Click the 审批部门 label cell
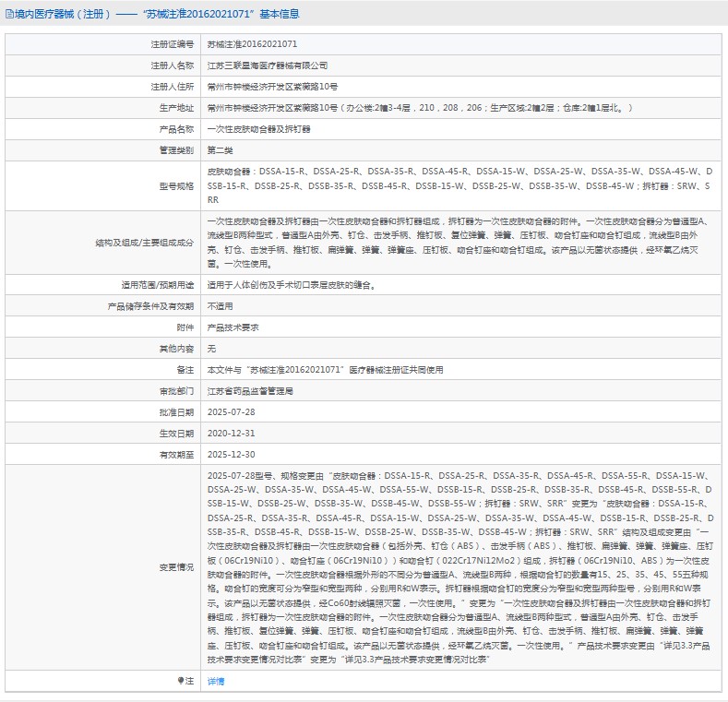The height and width of the screenshot is (702, 728). (x=102, y=391)
